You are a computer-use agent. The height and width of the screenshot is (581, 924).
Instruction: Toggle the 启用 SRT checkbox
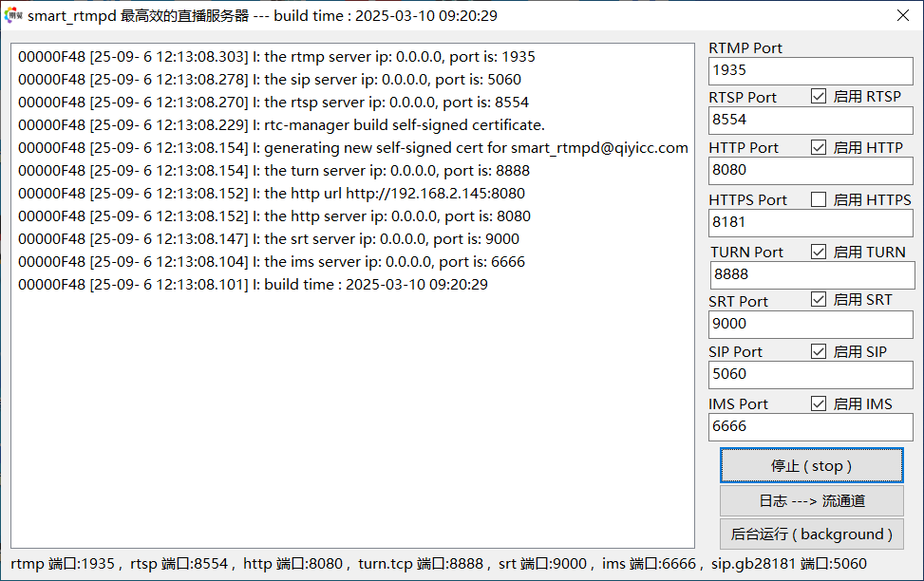[818, 299]
